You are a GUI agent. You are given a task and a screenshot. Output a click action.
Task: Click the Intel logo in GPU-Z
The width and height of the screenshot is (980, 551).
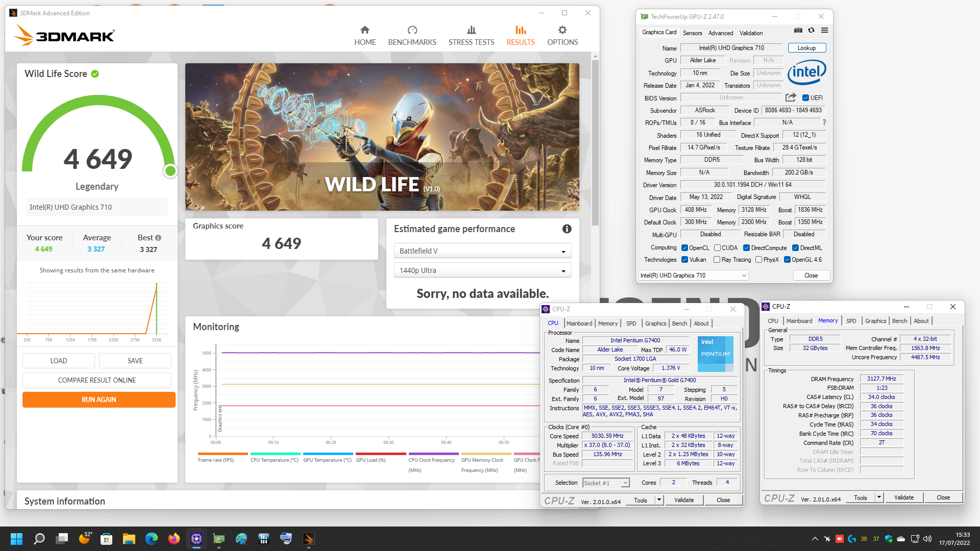pyautogui.click(x=806, y=72)
